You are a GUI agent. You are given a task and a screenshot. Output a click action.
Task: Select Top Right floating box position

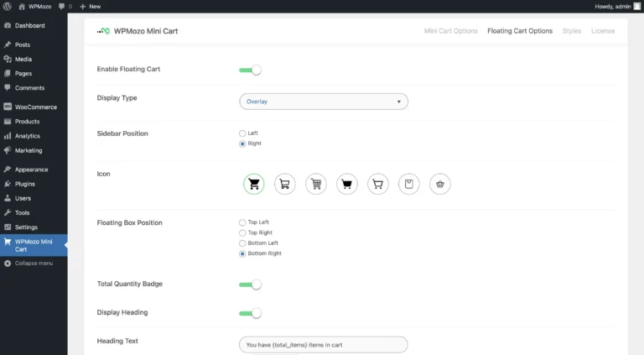point(242,233)
